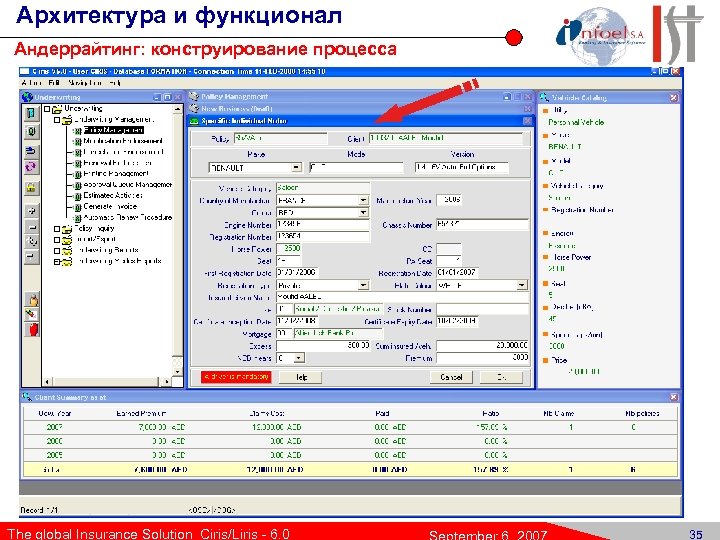The height and width of the screenshot is (540, 720).
Task: Open the Help menu in menu bar
Action: [x=115, y=83]
